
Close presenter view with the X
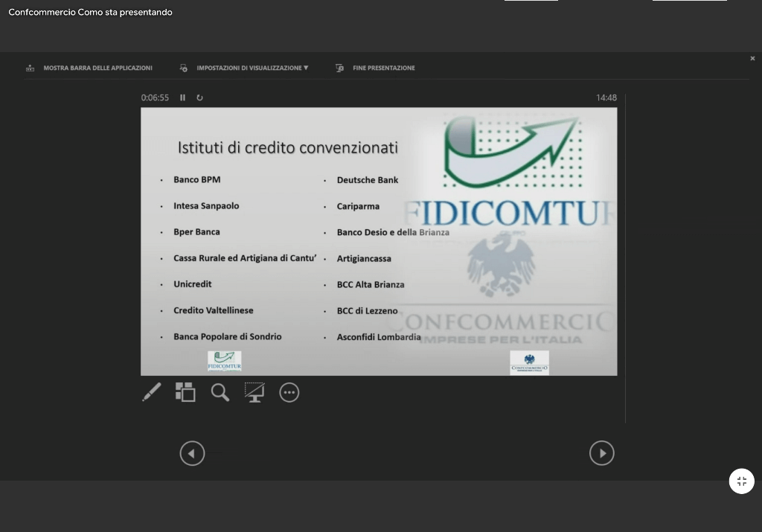[752, 58]
